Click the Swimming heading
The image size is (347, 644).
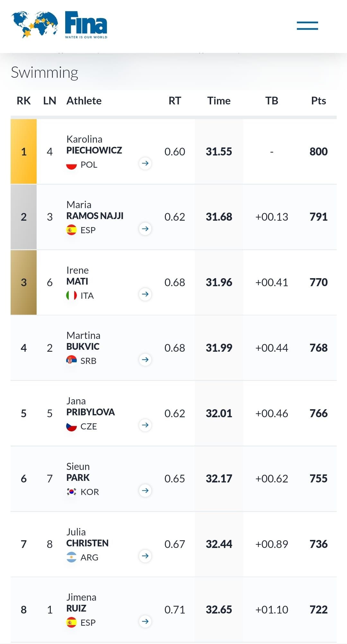(45, 73)
